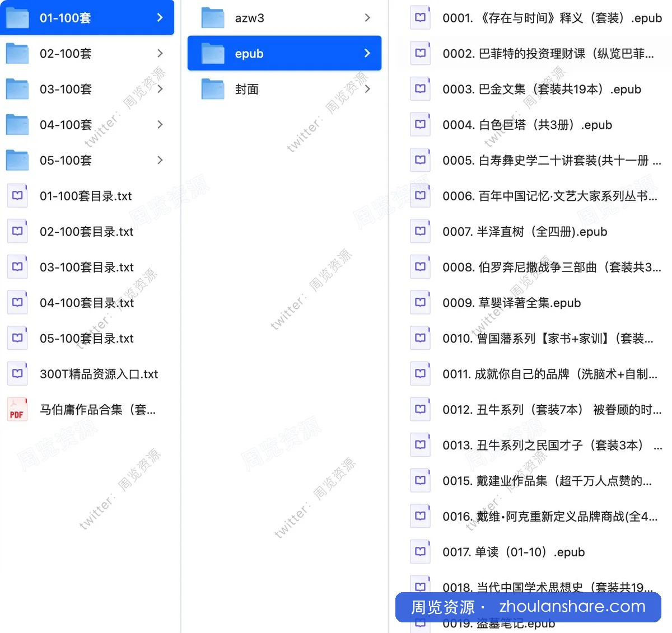Select file name 300T精品资源入口.txt

[99, 374]
